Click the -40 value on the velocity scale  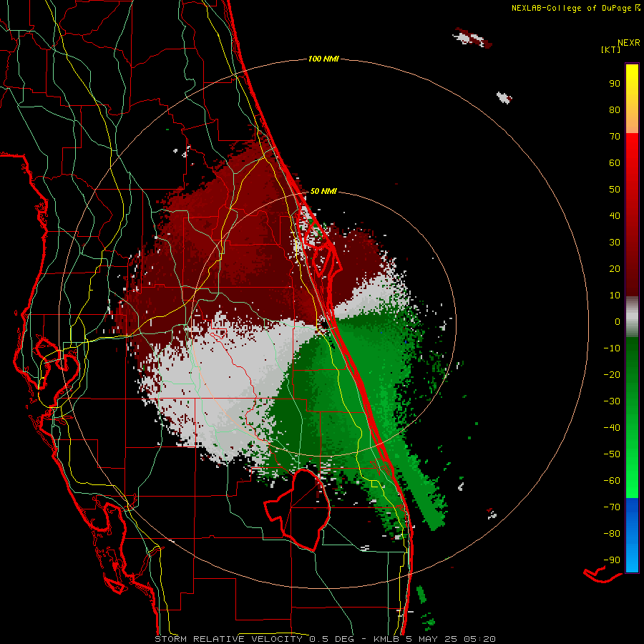(612, 428)
